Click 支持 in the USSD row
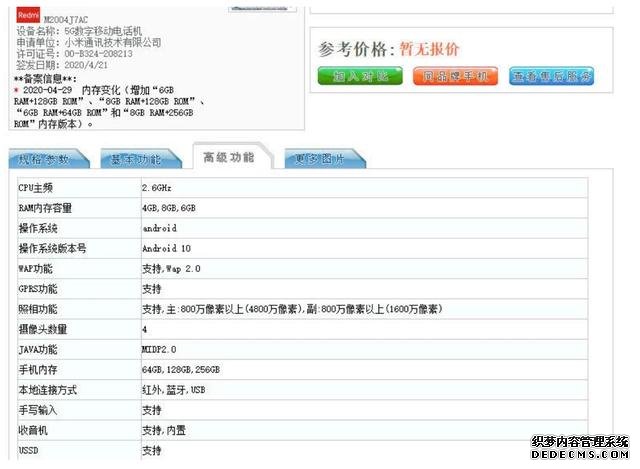The height and width of the screenshot is (469, 640). click(x=151, y=451)
